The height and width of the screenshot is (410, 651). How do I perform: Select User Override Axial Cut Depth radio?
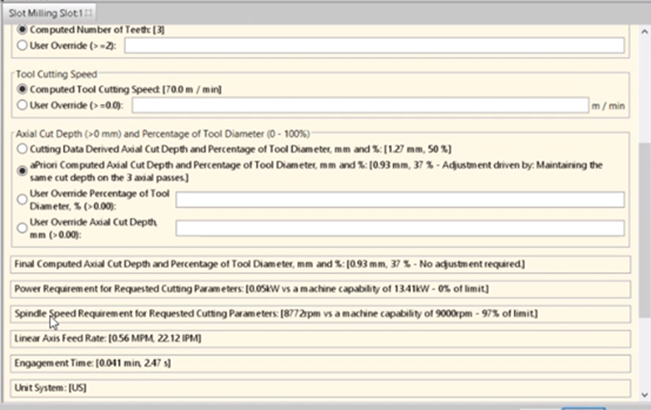22,228
